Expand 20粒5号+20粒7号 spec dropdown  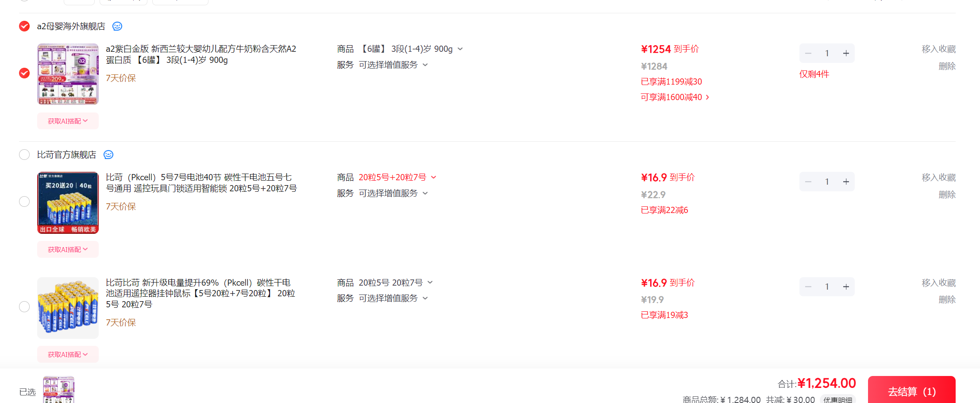point(433,177)
